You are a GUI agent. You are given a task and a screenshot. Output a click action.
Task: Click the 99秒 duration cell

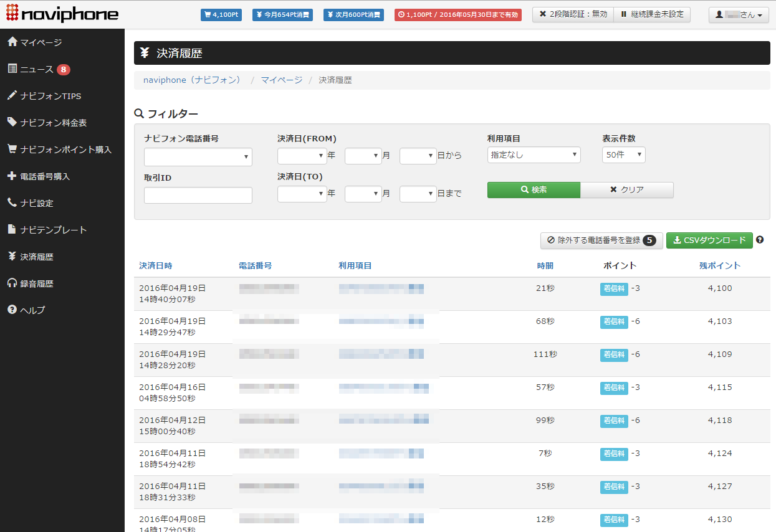(545, 420)
